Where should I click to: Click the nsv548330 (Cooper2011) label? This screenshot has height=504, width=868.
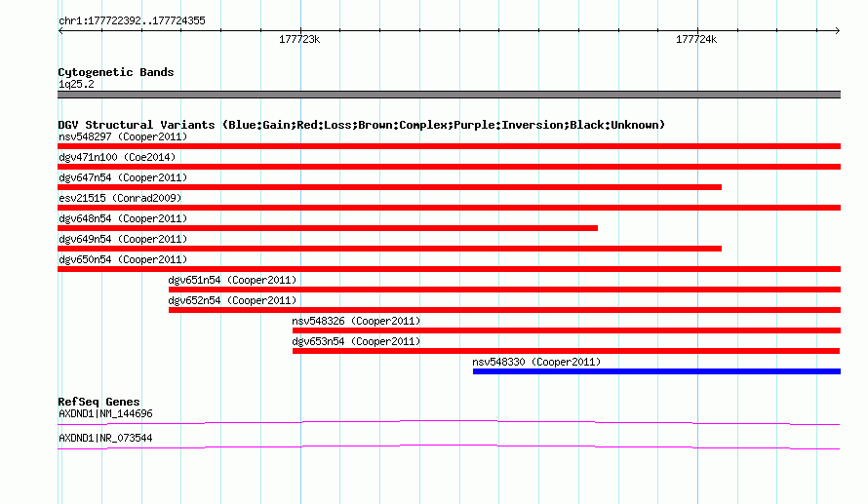536,362
